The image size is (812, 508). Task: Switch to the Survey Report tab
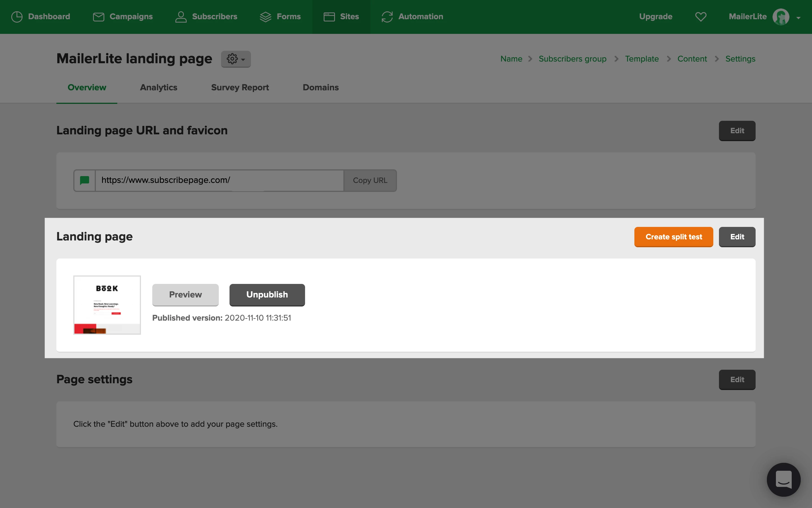click(240, 87)
